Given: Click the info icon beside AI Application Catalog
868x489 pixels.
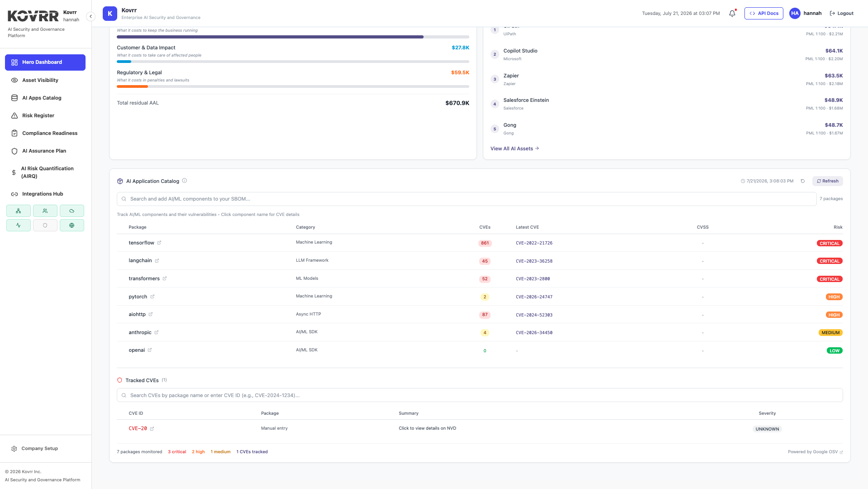Looking at the screenshot, I should coord(184,181).
